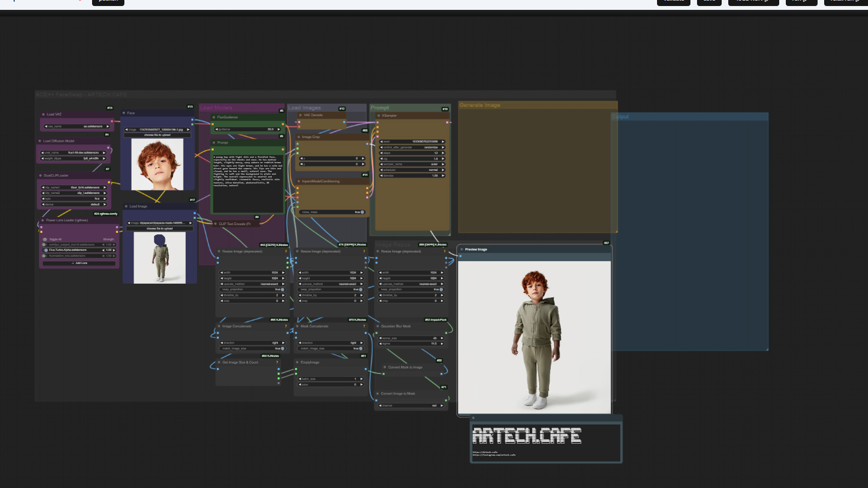
Task: Open the scheduler dropdown in KSampler
Action: (x=412, y=170)
